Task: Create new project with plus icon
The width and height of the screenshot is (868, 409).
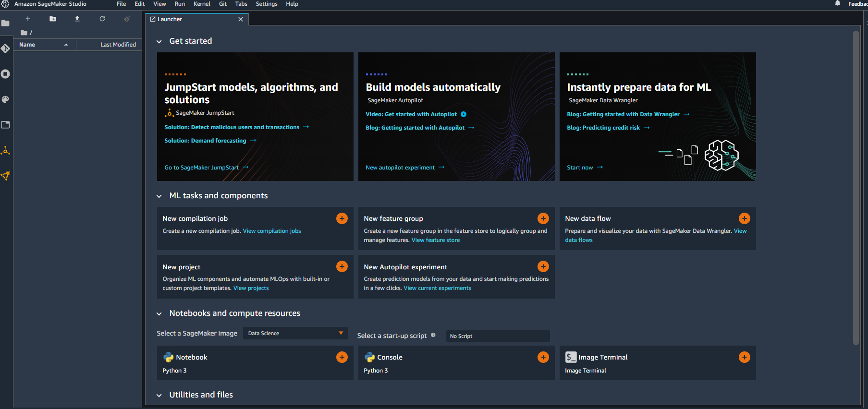Action: [x=342, y=266]
